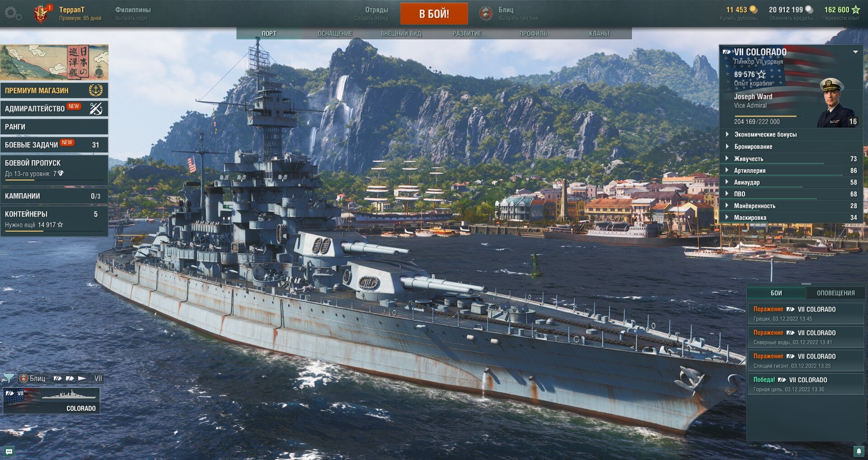This screenshot has width=868, height=460.
Task: Click the credits silver coin icon
Action: 809,9
